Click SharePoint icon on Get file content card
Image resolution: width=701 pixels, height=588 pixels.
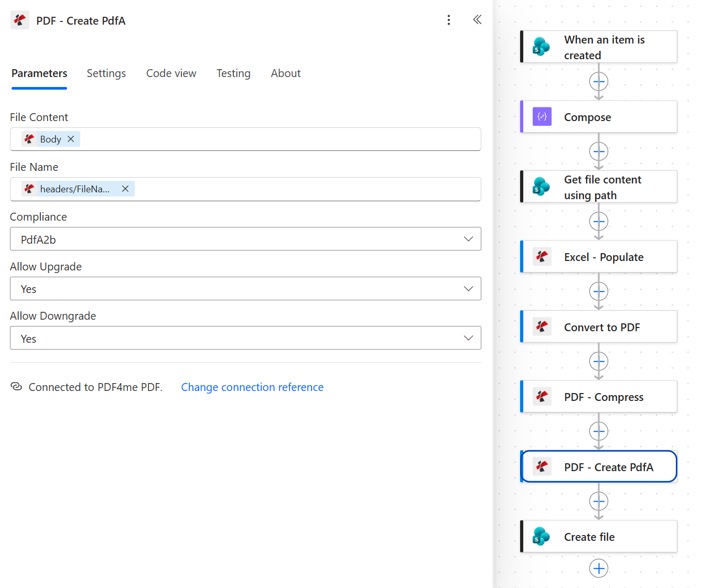tap(542, 187)
